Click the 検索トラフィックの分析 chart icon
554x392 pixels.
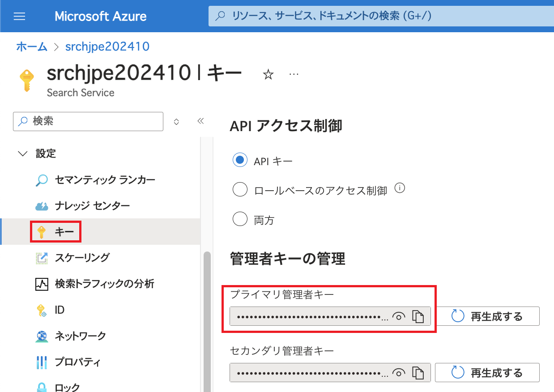tap(42, 284)
